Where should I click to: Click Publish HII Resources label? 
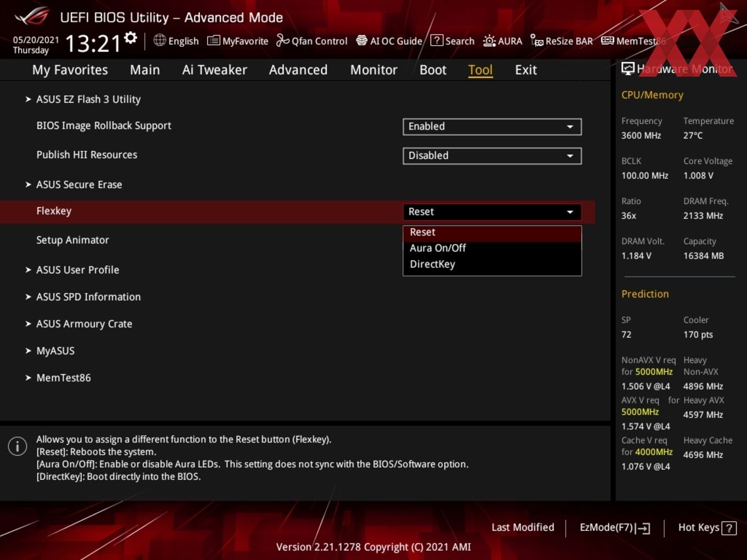tap(87, 155)
